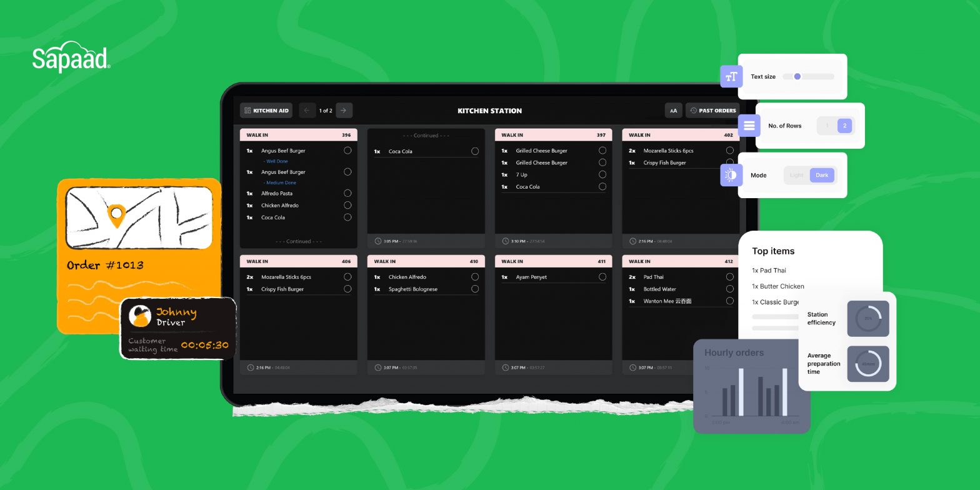
Task: Open Past Orders history
Action: (x=712, y=111)
